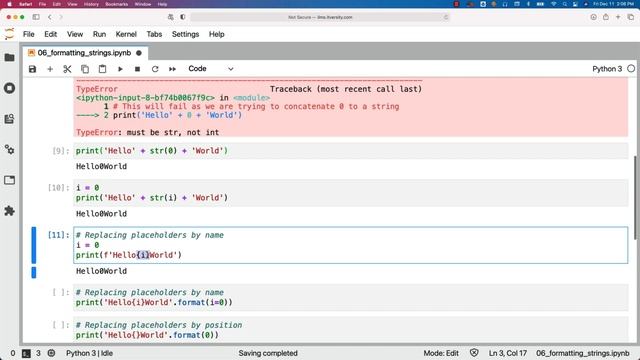Screen dimensions: 640x360
Task: Go back in Safari
Action: point(50,17)
